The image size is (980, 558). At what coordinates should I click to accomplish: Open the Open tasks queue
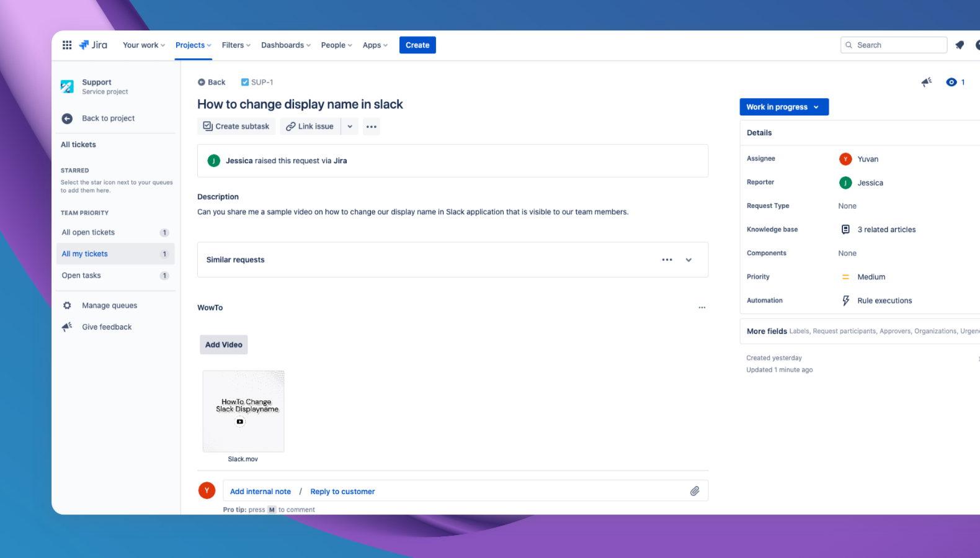point(115,276)
